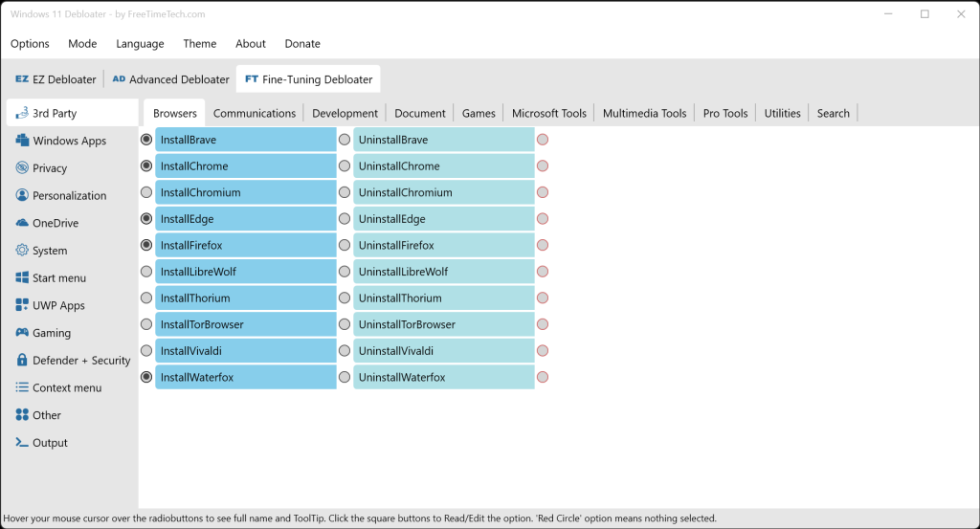Viewport: 980px width, 529px height.
Task: Select the InstallVivaldi radio button
Action: click(x=146, y=351)
